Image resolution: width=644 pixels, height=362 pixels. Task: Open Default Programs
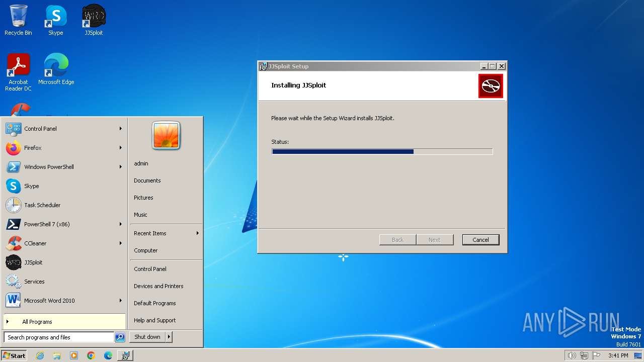tap(155, 303)
